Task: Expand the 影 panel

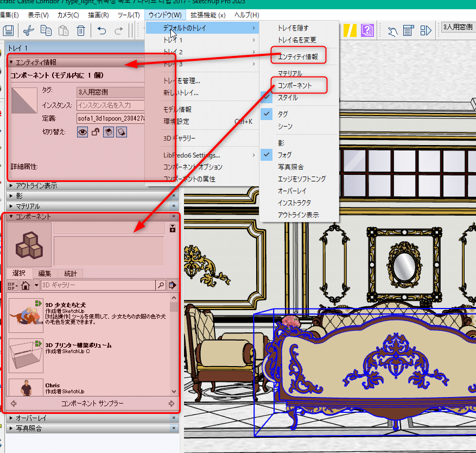Action: pos(11,196)
